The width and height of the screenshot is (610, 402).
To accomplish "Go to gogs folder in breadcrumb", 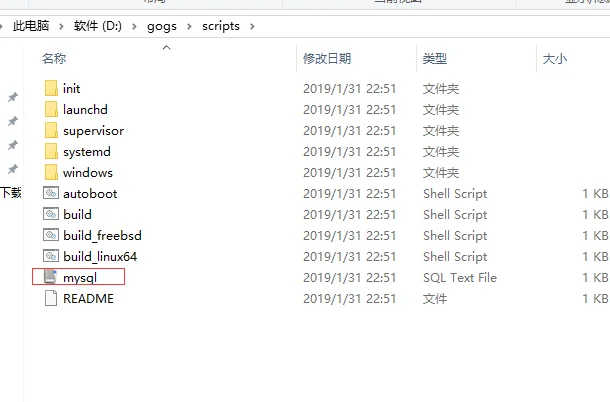I will click(x=162, y=26).
